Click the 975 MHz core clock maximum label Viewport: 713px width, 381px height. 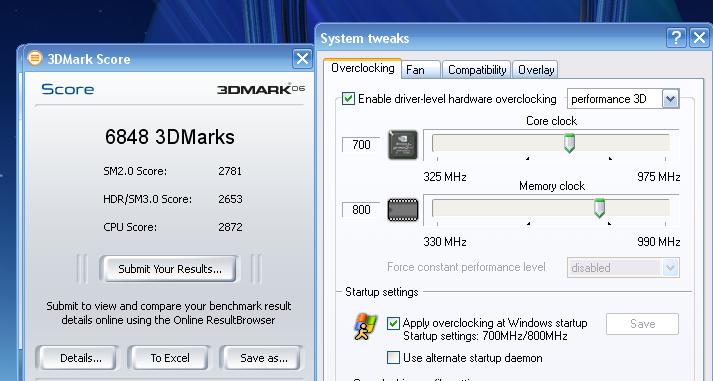(x=658, y=176)
